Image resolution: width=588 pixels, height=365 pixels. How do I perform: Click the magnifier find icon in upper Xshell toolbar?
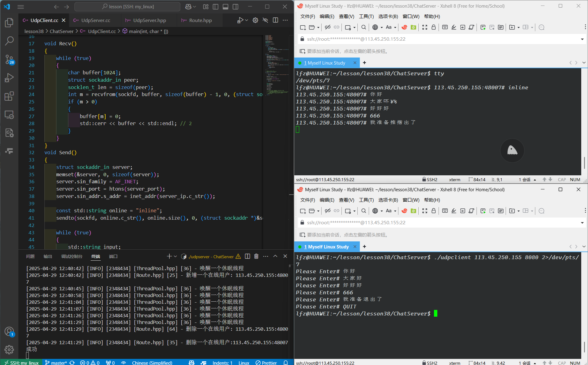coord(364,27)
